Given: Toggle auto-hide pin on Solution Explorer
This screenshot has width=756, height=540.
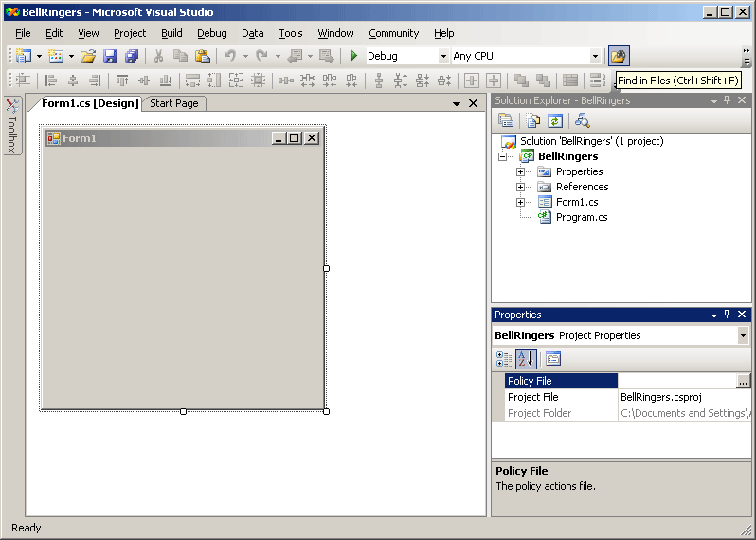Looking at the screenshot, I should tap(728, 99).
